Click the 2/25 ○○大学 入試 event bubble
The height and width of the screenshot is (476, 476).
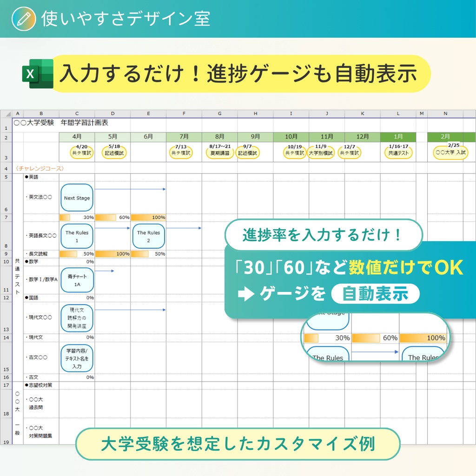[x=451, y=151]
